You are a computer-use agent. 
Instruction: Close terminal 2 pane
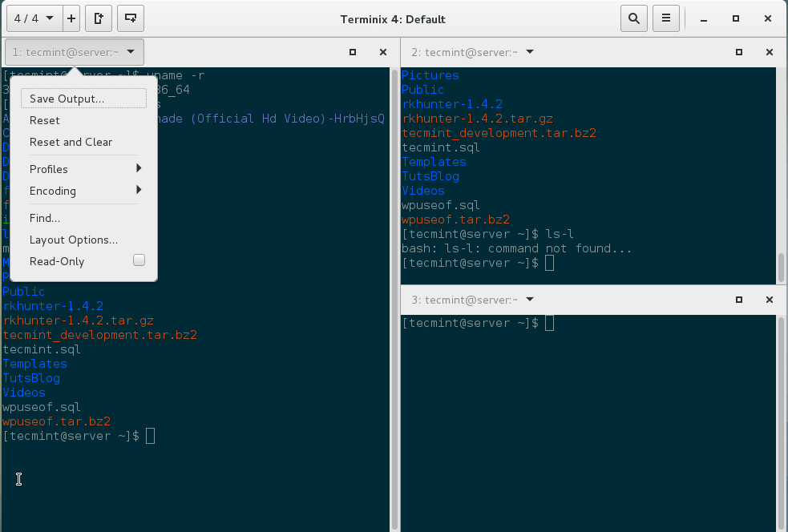coord(770,53)
